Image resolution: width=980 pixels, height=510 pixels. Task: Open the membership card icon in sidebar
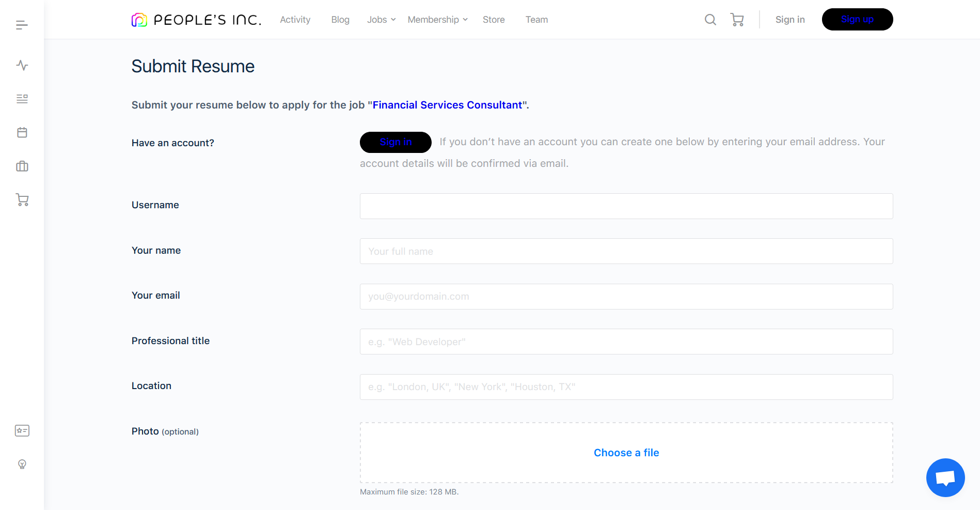point(22,430)
